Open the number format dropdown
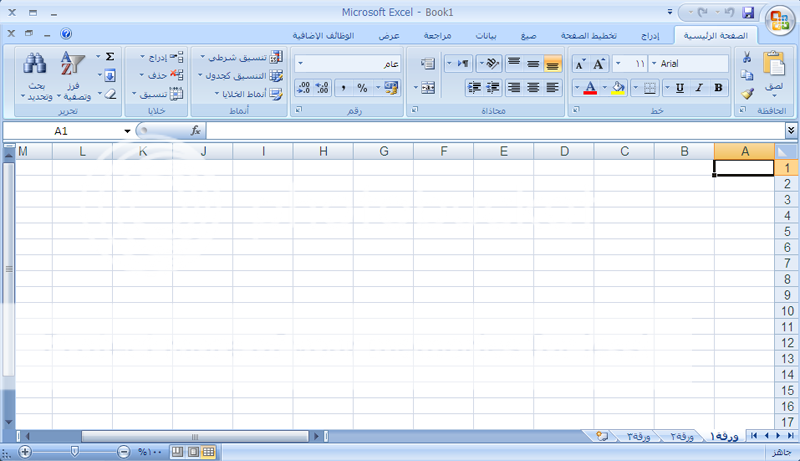 [x=301, y=64]
